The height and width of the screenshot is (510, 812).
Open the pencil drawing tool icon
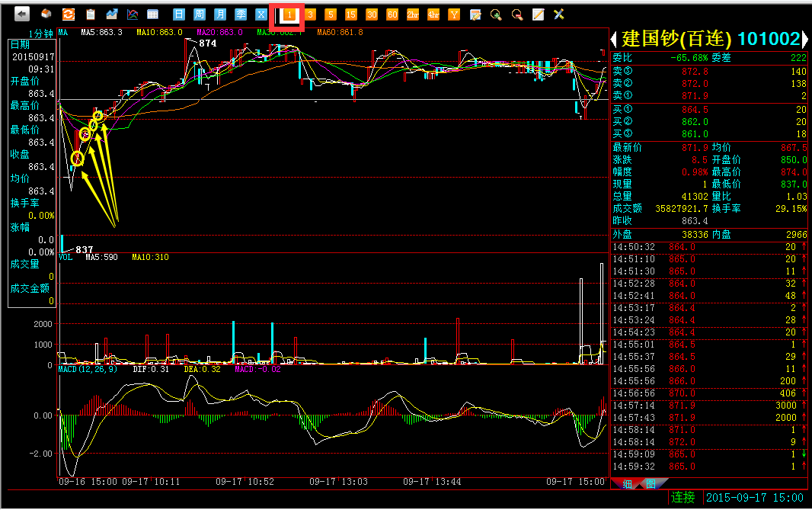pyautogui.click(x=538, y=14)
